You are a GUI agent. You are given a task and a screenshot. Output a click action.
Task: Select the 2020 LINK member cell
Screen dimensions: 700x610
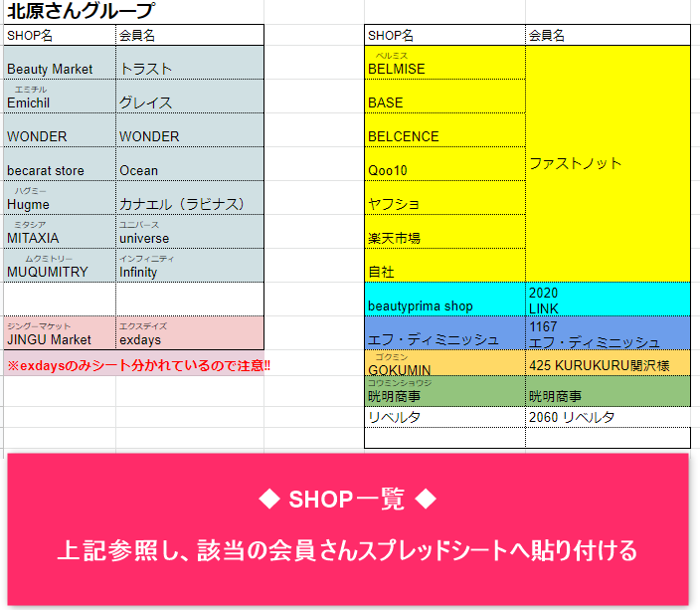(x=609, y=299)
